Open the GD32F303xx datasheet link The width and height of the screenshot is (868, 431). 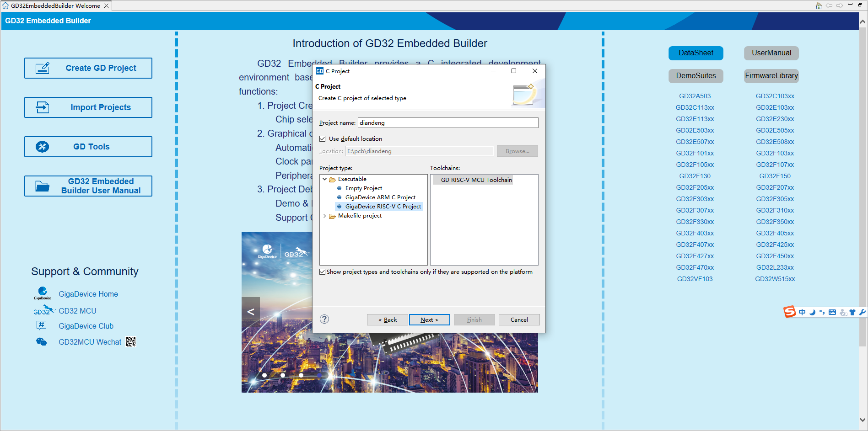coord(695,199)
